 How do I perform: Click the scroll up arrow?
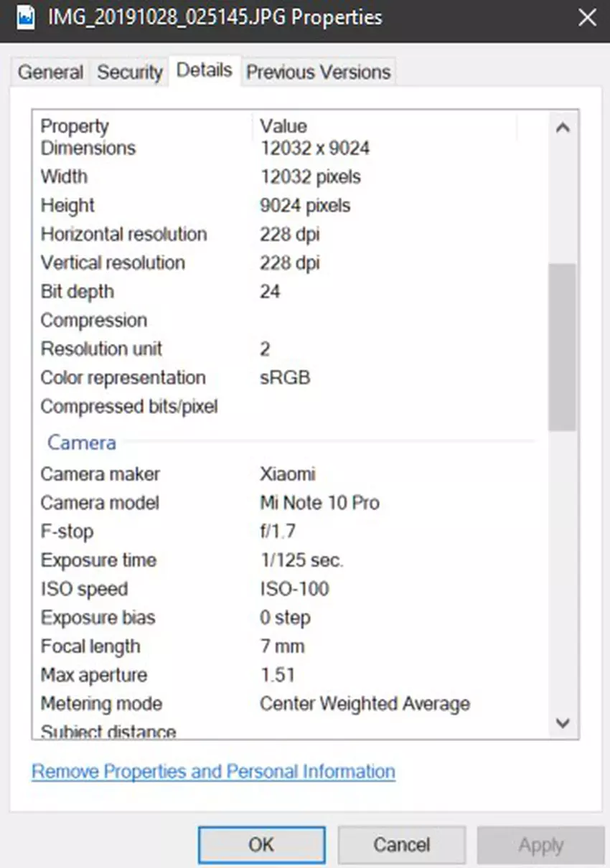[x=563, y=128]
